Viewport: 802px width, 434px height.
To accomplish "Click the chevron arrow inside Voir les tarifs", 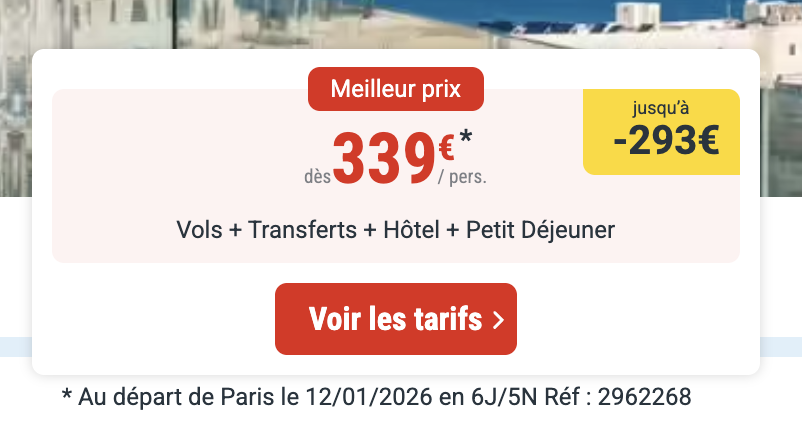I will [x=498, y=321].
